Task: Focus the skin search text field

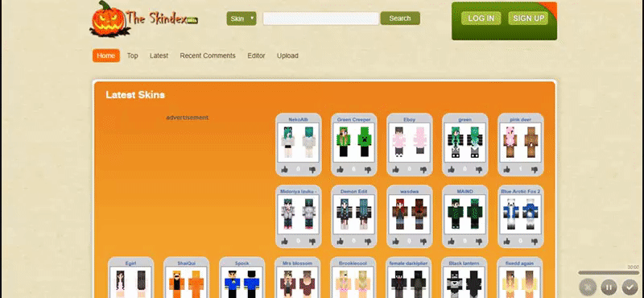Action: [x=320, y=19]
